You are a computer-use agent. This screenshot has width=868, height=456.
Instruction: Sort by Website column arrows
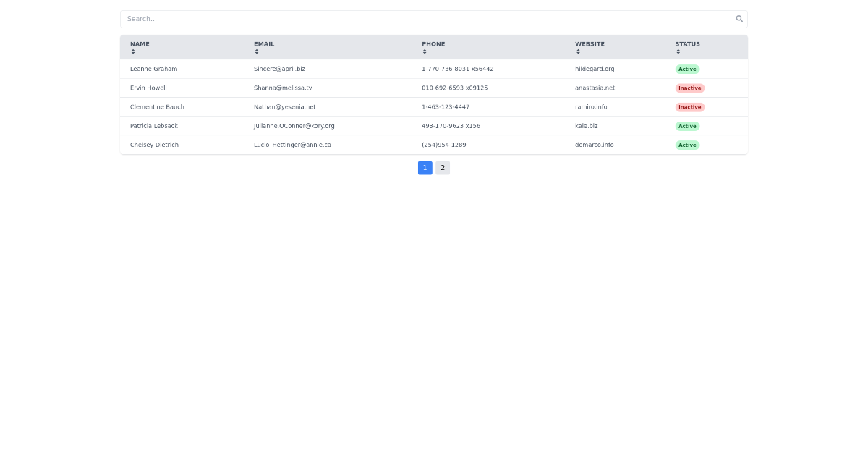point(578,51)
